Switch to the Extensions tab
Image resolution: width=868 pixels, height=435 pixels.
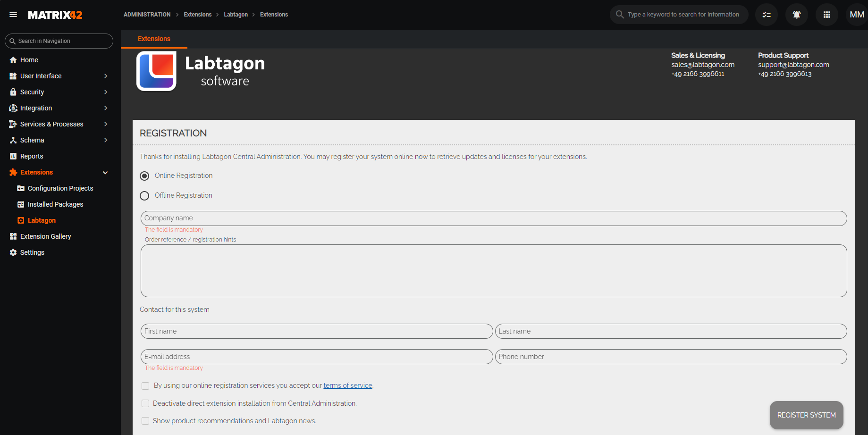[154, 39]
